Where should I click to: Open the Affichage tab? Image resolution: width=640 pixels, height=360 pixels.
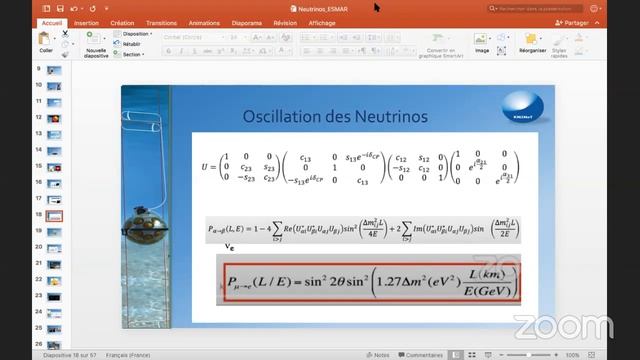click(x=322, y=23)
